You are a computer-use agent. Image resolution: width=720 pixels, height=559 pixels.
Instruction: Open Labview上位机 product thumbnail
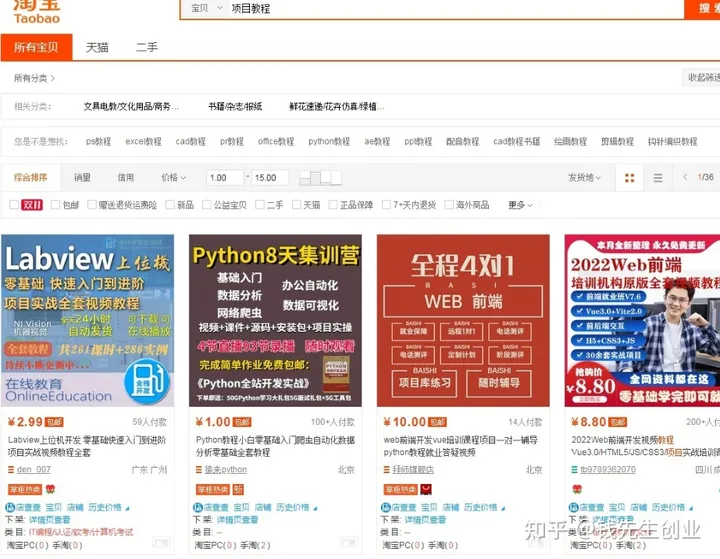[x=88, y=321]
